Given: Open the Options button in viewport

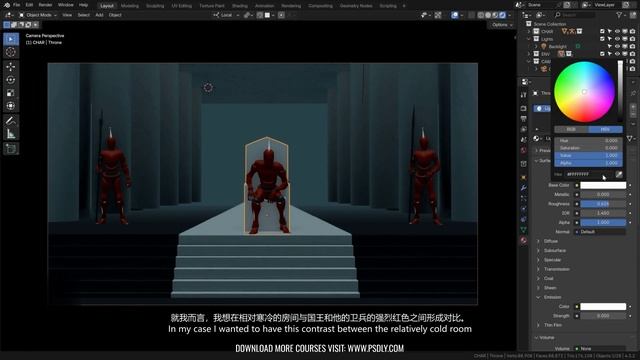Looking at the screenshot, I should [502, 25].
